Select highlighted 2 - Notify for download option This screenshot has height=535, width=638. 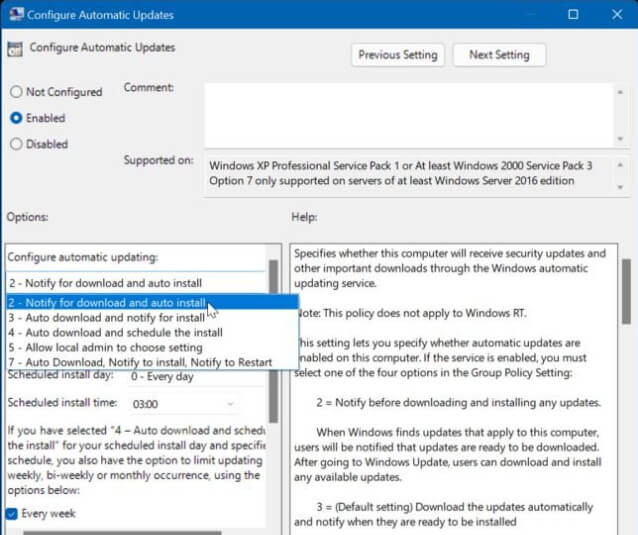click(x=106, y=302)
